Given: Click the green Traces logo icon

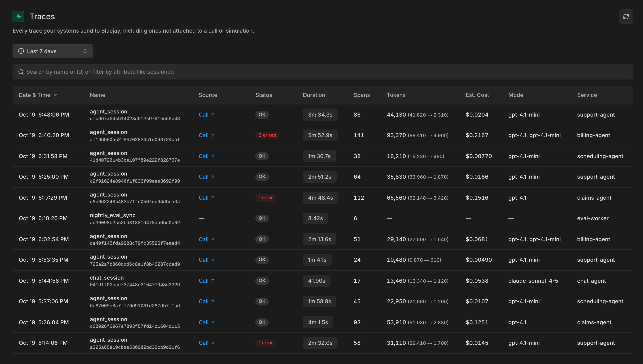Looking at the screenshot, I should coord(18,17).
